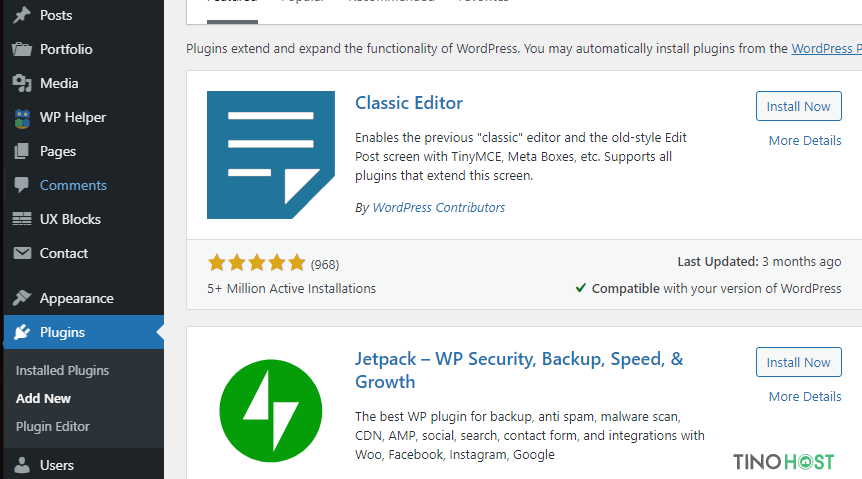Viewport: 862px width, 479px height.
Task: Select the Add New submenu item
Action: [x=43, y=398]
